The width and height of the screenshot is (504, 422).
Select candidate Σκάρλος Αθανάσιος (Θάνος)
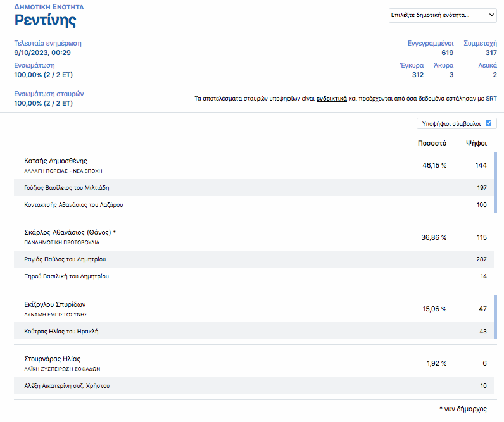(x=67, y=232)
